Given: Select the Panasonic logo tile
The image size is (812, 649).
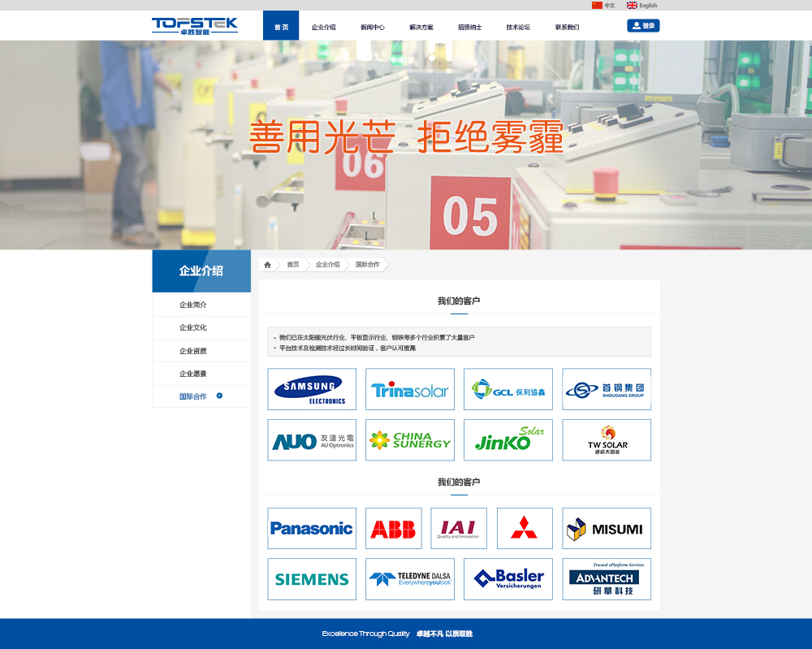Looking at the screenshot, I should click(x=312, y=528).
